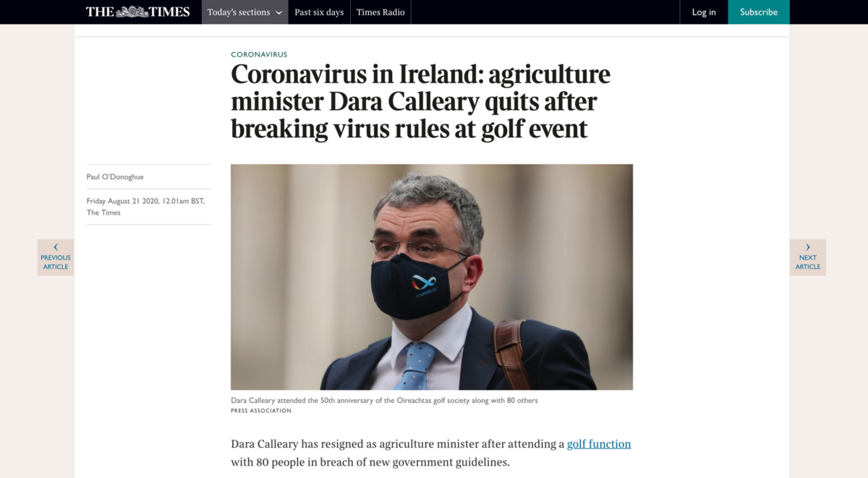Click the teal Subscribe button
Screen dimensions: 868x478
coord(759,12)
